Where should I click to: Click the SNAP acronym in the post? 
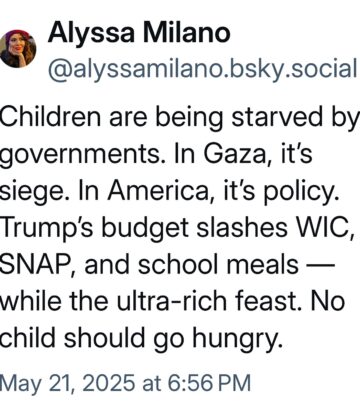[38, 264]
